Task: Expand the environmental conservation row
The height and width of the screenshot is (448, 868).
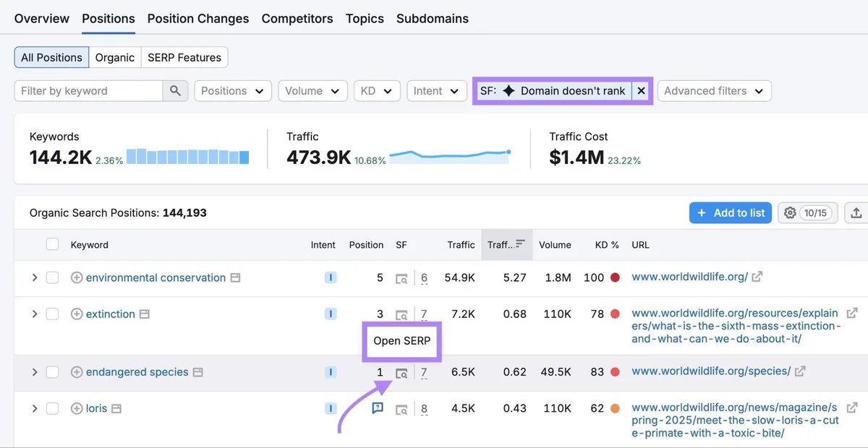Action: coord(34,277)
